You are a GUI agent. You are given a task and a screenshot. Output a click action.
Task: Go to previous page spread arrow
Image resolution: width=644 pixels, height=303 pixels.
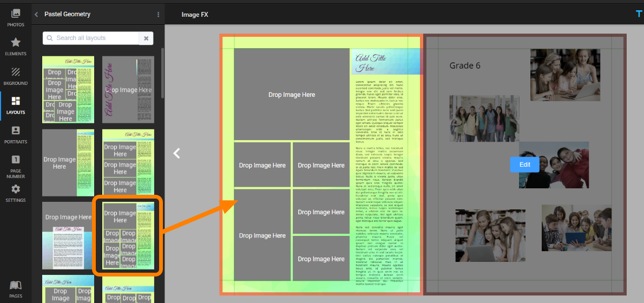pyautogui.click(x=176, y=153)
